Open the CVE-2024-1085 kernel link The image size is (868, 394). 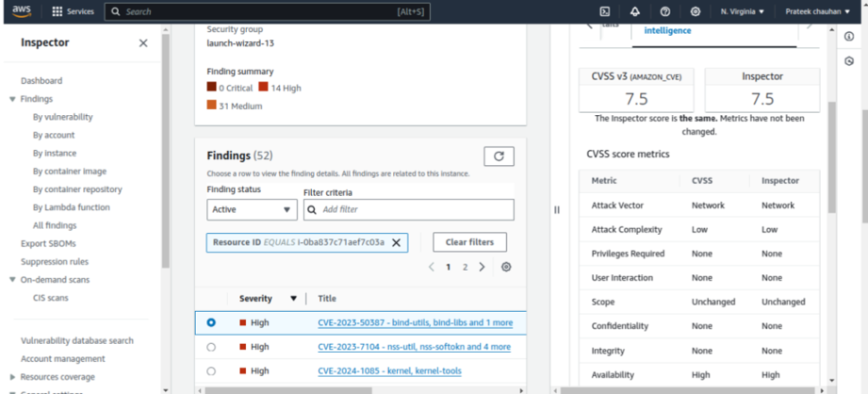tap(390, 371)
